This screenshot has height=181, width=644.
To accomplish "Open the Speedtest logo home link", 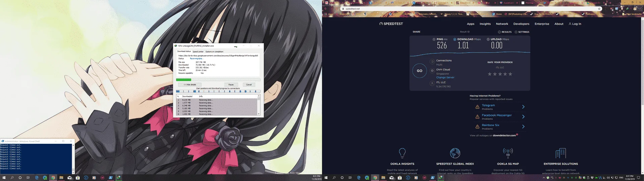I will tap(391, 24).
